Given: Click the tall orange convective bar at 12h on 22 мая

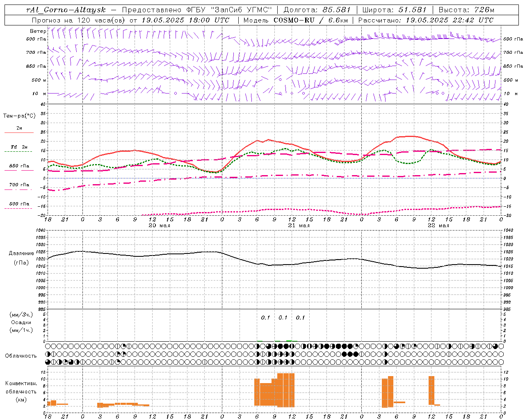Looking at the screenshot, I should point(431,390).
